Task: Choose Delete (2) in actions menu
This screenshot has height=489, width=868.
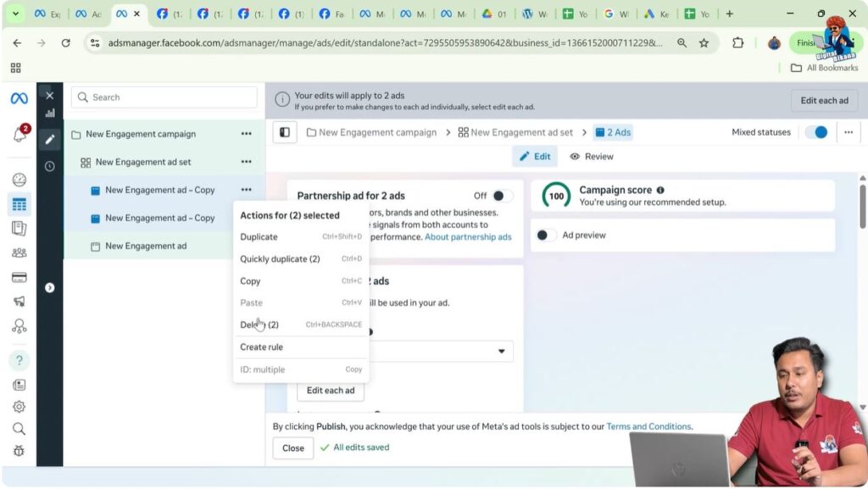Action: click(301, 325)
